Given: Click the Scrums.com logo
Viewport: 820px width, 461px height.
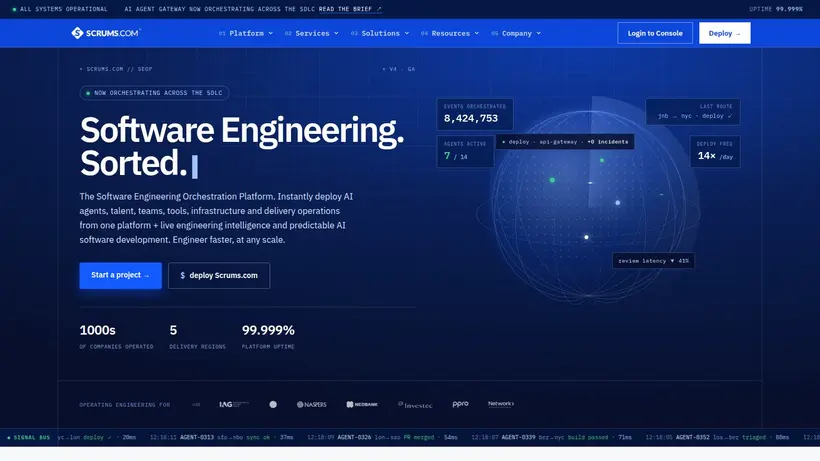Looking at the screenshot, I should [106, 33].
